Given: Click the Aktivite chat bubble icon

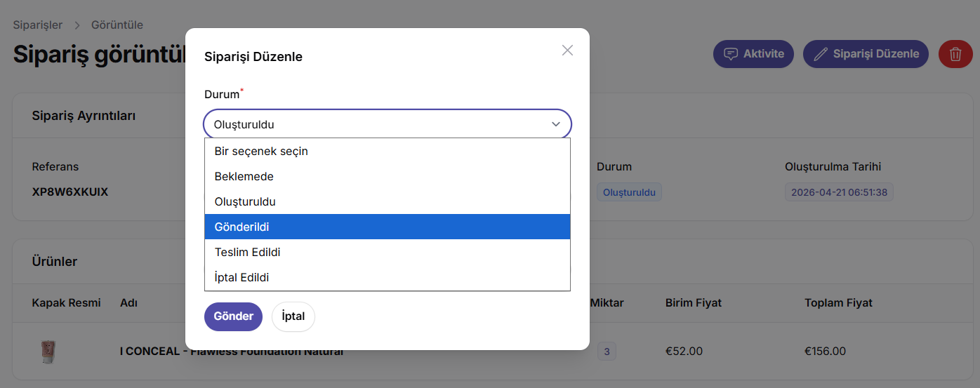Looking at the screenshot, I should 731,54.
